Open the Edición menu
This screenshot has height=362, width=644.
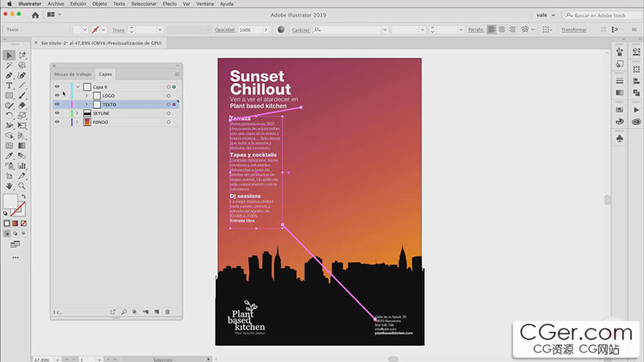[78, 4]
